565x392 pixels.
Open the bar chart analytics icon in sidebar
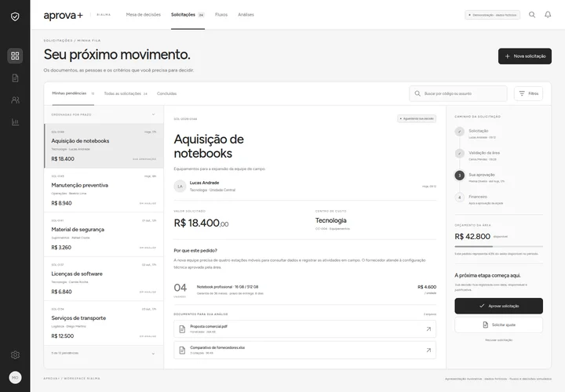pyautogui.click(x=15, y=122)
